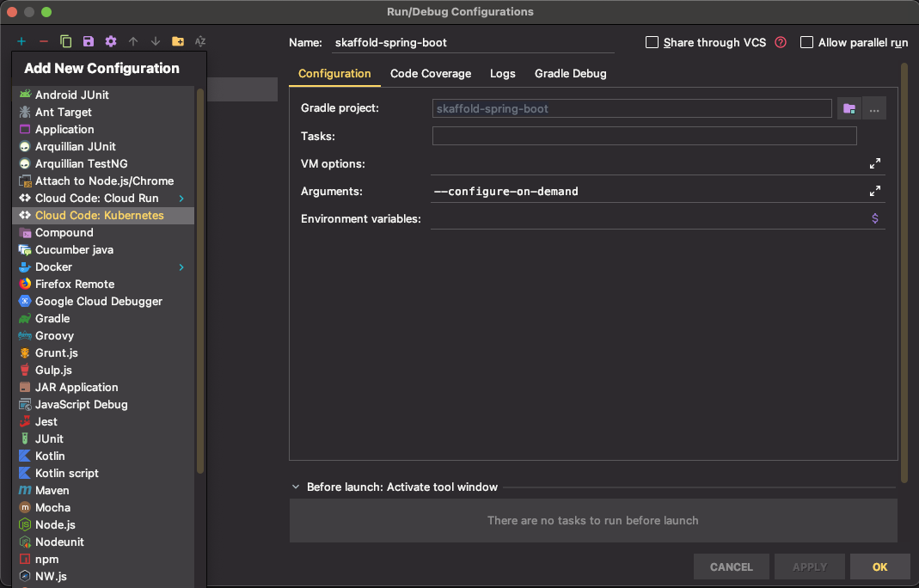Collapse Before launch section

pyautogui.click(x=296, y=487)
